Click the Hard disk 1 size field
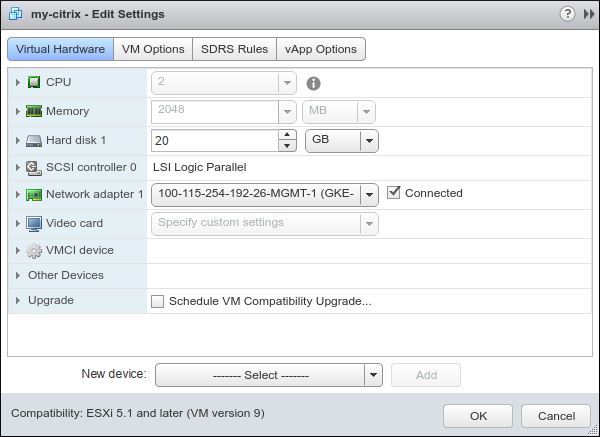This screenshot has height=437, width=600. (x=214, y=141)
